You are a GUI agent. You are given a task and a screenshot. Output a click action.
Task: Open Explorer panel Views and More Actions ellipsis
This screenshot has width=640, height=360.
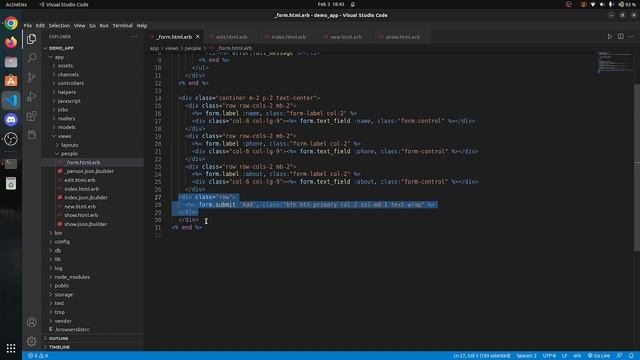pyautogui.click(x=134, y=37)
